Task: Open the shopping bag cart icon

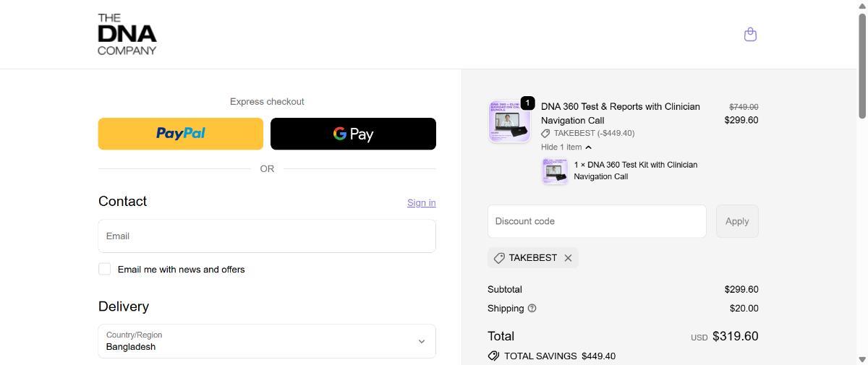Action: [750, 35]
